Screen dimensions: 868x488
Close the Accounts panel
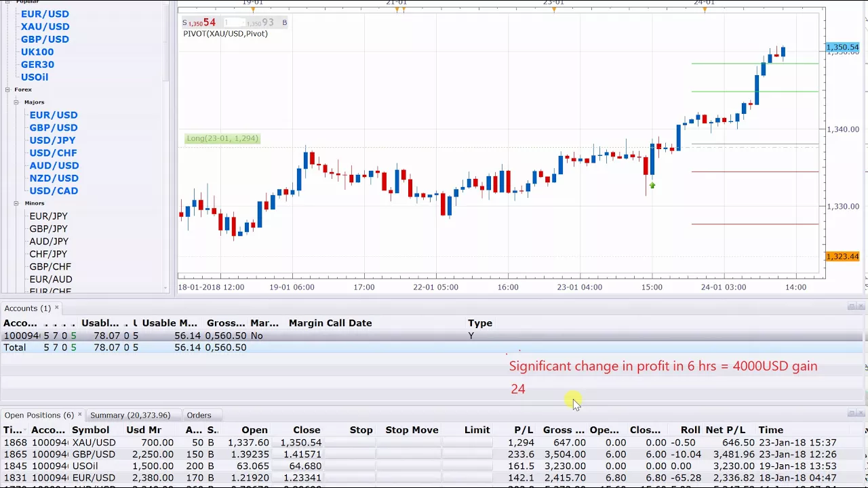point(862,306)
